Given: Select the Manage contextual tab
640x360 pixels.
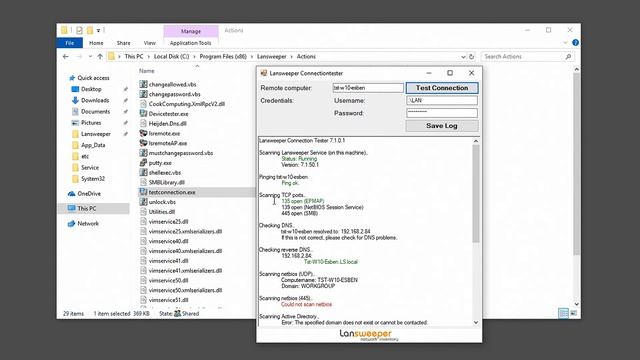Looking at the screenshot, I should (191, 31).
